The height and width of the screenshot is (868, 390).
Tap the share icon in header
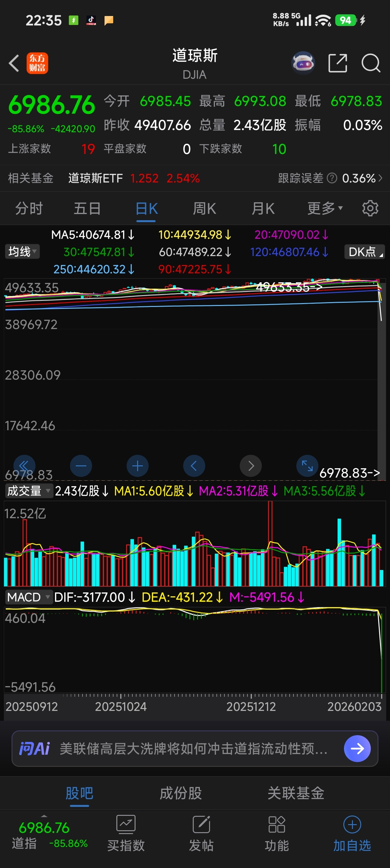pos(338,63)
